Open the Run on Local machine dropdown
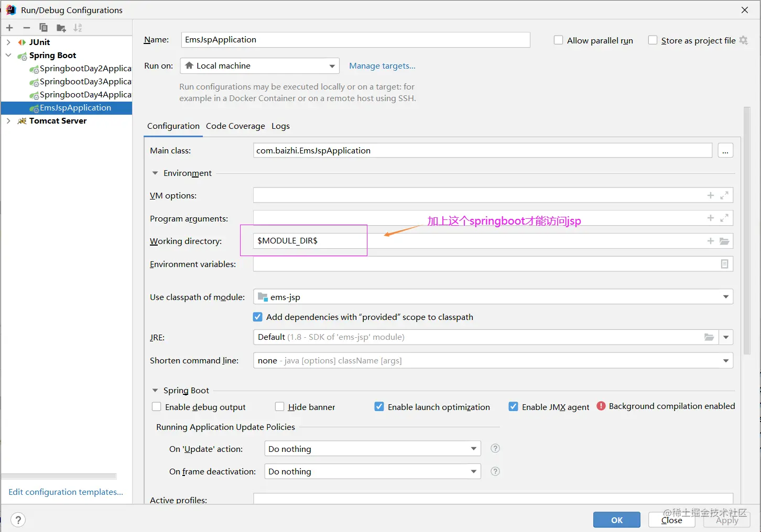This screenshot has height=532, width=761. click(x=259, y=66)
